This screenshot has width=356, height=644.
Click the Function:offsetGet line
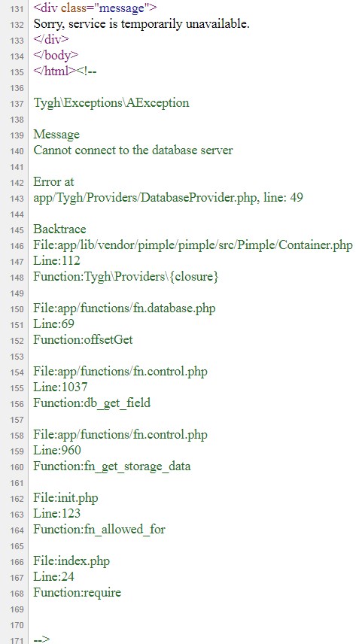tap(83, 339)
